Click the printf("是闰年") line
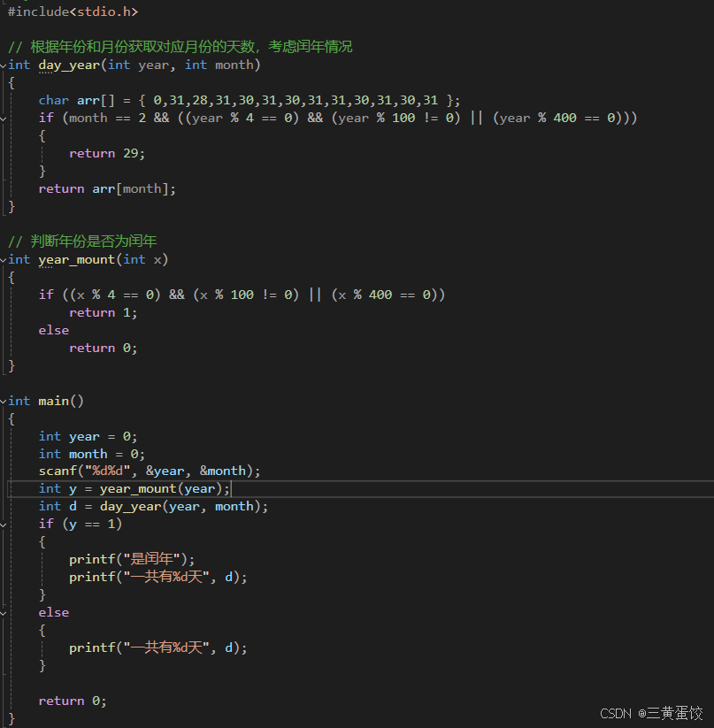This screenshot has width=714, height=728. click(132, 559)
